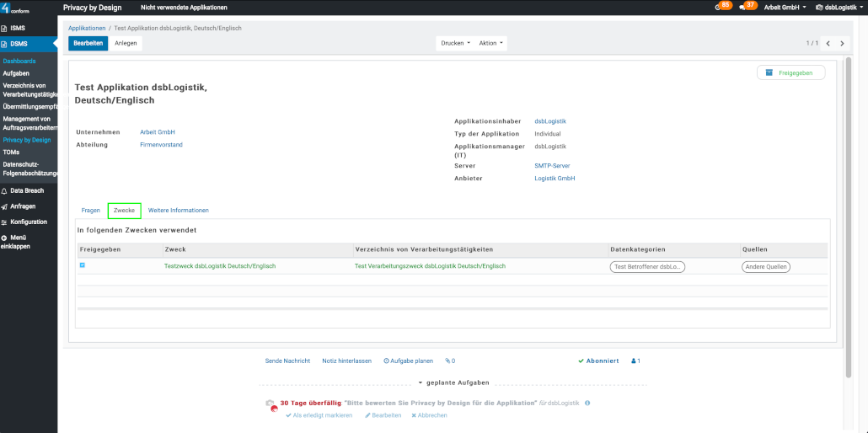Go to next record arrow
Viewport: 868px width, 433px height.
[842, 43]
